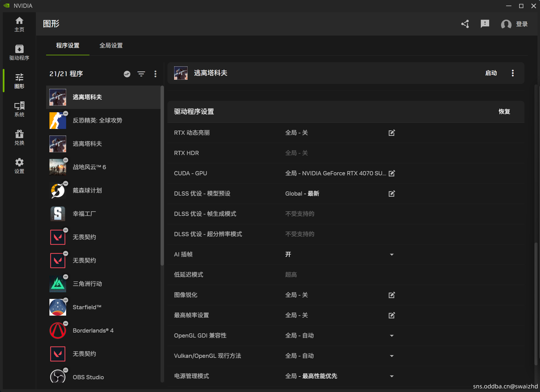Open the 驱动程序 drivers section

pyautogui.click(x=19, y=52)
